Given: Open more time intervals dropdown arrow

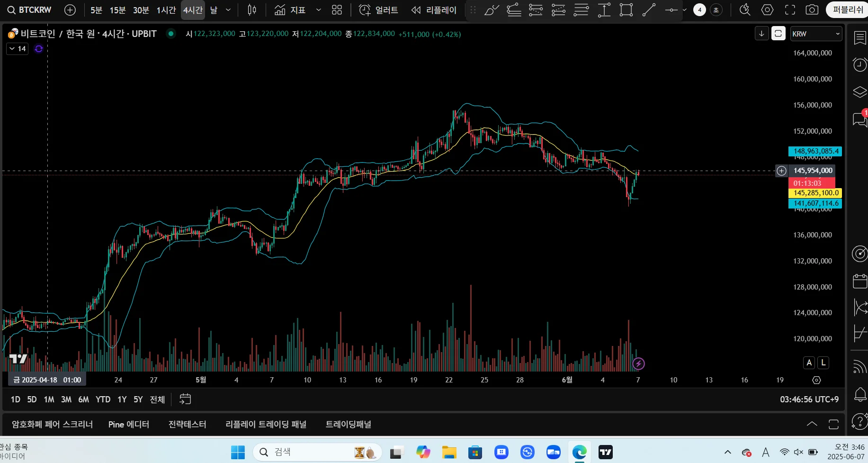Looking at the screenshot, I should tap(228, 10).
